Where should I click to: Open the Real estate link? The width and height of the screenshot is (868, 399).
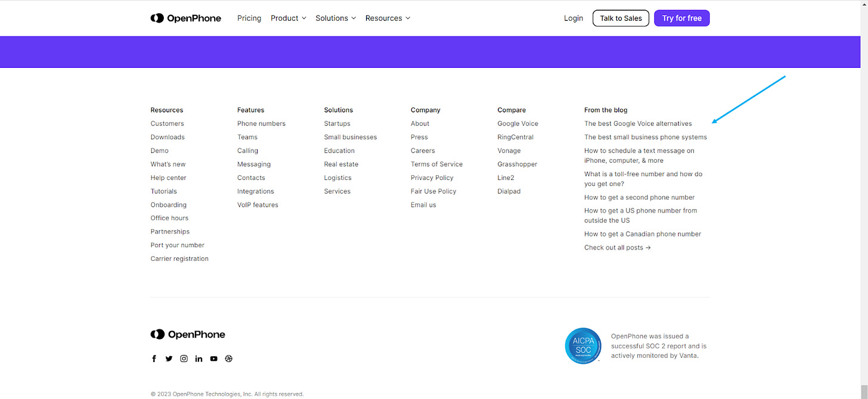[x=342, y=164]
